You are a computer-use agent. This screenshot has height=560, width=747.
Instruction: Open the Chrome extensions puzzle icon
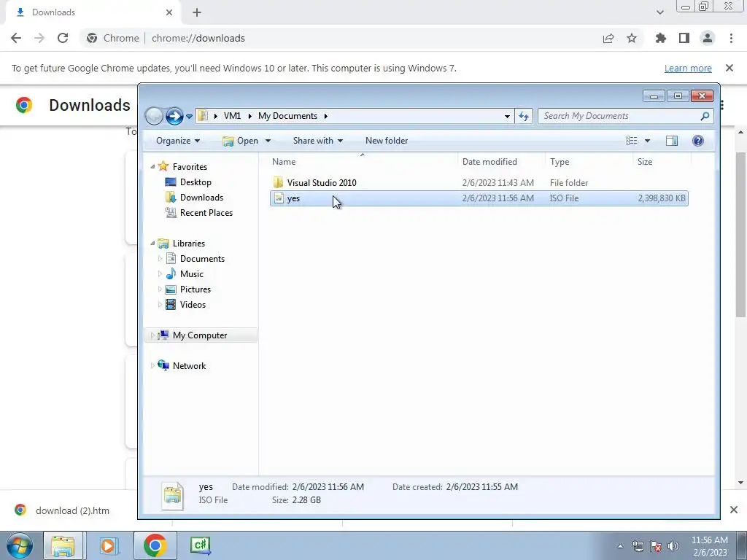tap(661, 38)
